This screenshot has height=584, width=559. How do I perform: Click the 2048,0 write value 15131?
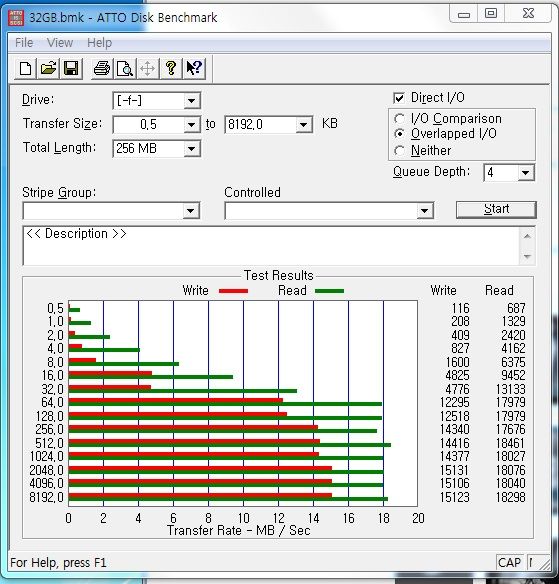click(x=455, y=470)
